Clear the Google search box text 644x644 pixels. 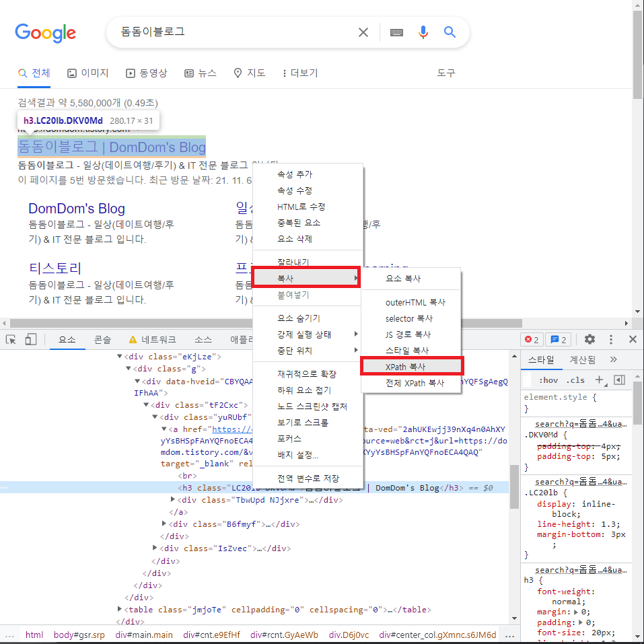point(363,32)
